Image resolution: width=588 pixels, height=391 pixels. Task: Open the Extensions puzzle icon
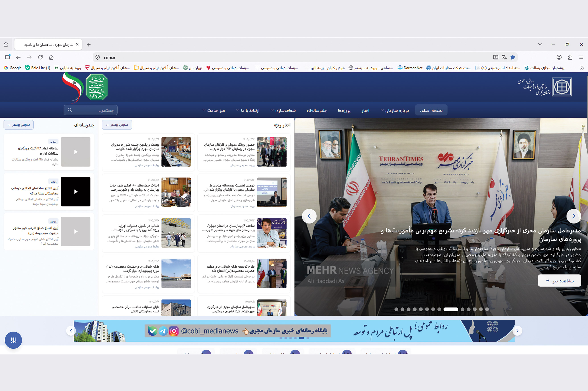click(x=570, y=57)
